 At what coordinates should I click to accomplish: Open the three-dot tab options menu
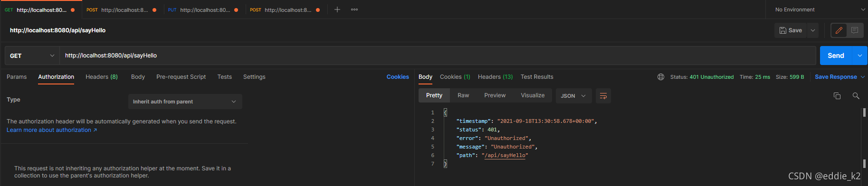click(x=354, y=9)
